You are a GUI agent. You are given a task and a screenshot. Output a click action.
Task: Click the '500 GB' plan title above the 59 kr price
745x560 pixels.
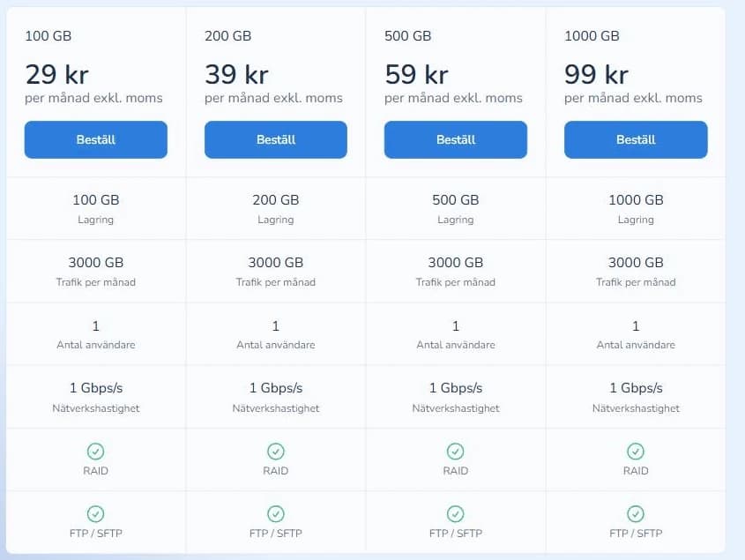pyautogui.click(x=407, y=36)
